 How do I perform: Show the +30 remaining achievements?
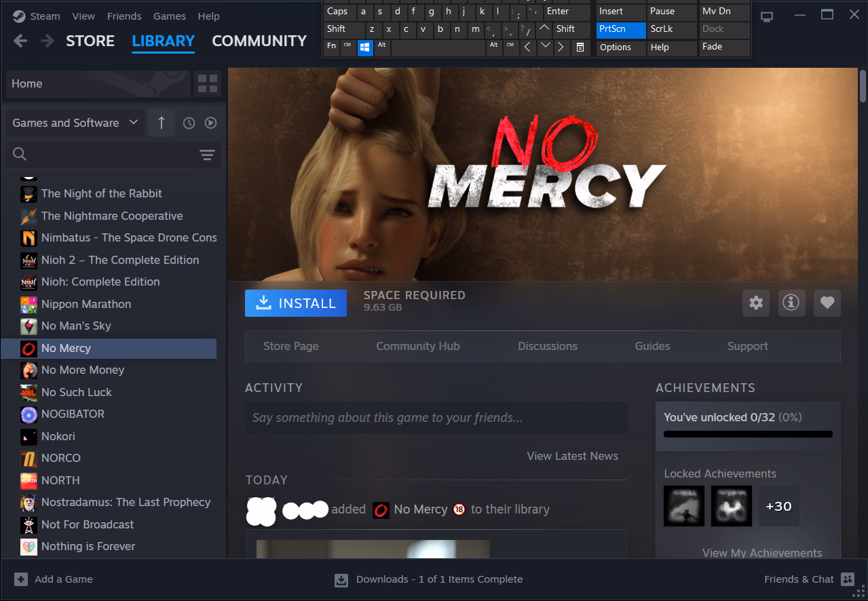pyautogui.click(x=779, y=506)
